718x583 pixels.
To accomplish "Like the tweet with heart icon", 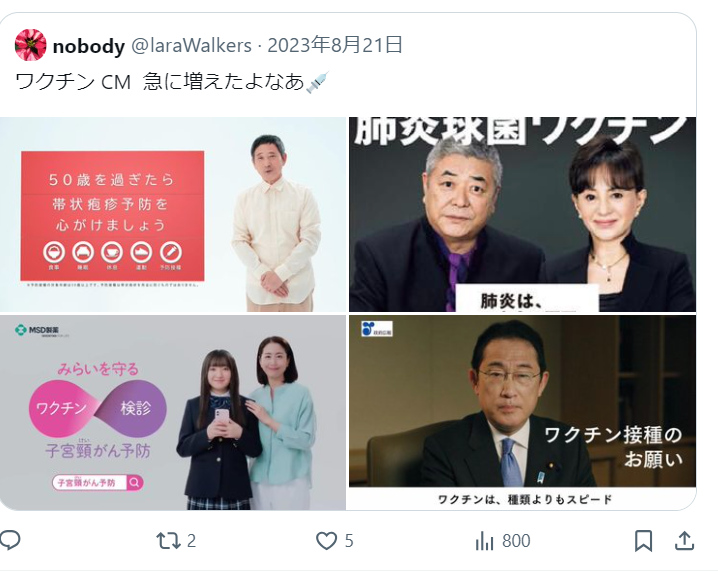I will (326, 541).
